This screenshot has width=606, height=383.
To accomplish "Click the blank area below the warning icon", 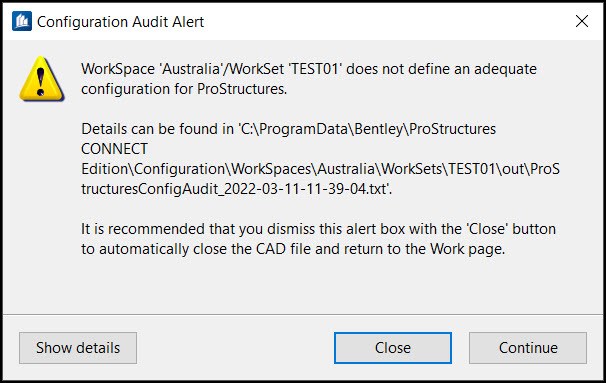I will pos(41,205).
